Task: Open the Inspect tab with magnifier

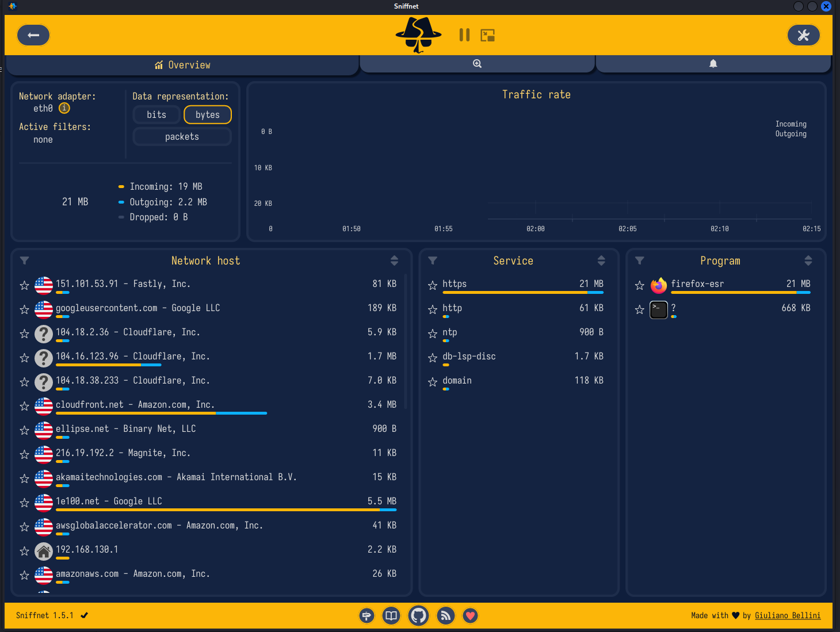Action: [477, 64]
